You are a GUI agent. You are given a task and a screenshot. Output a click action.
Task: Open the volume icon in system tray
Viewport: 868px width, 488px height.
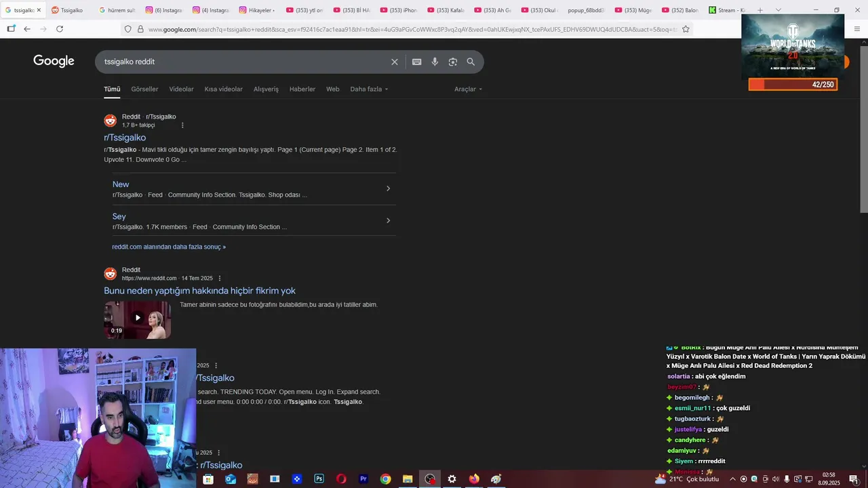tap(775, 479)
